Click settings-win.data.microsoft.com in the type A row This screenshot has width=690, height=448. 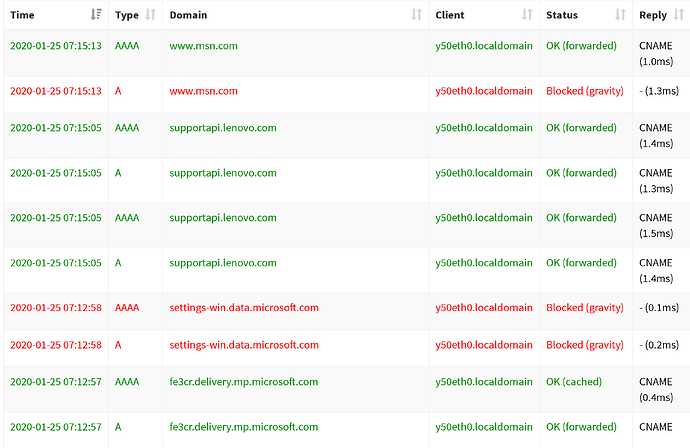point(244,345)
